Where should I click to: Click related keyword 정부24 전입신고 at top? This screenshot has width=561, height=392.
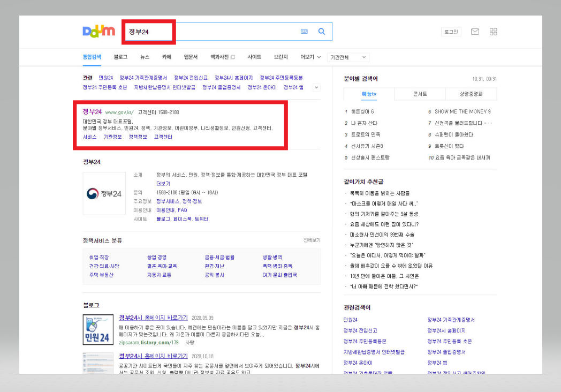[191, 78]
